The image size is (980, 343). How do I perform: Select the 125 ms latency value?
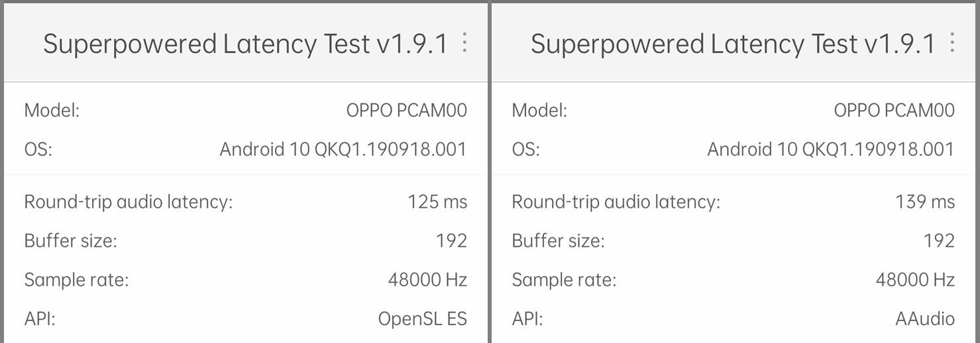pos(437,202)
